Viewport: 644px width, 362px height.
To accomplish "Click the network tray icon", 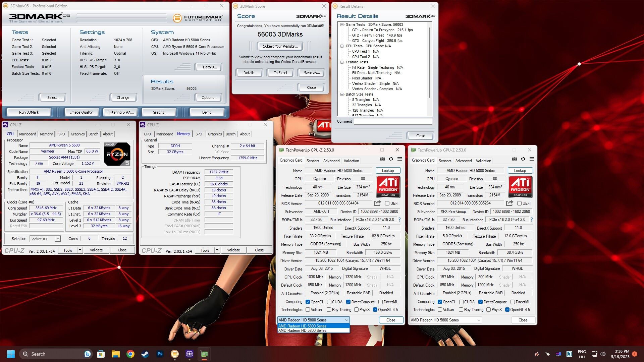I will 594,354.
